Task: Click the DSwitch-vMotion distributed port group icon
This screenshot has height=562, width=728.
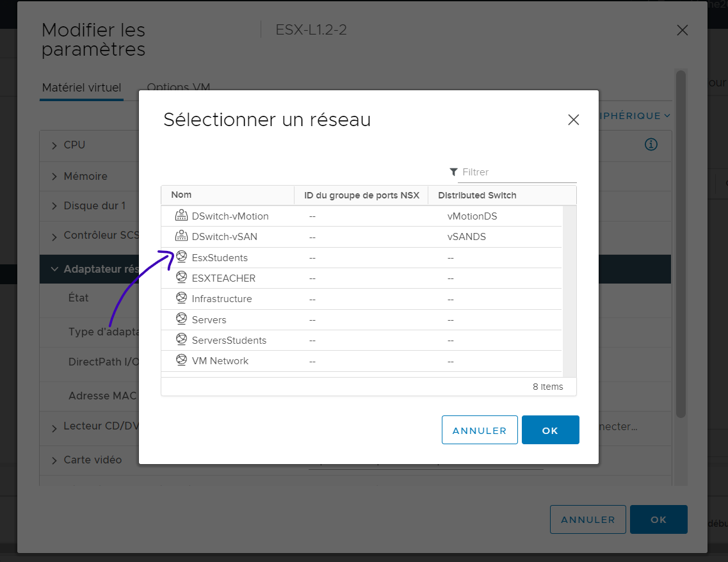Action: (181, 215)
